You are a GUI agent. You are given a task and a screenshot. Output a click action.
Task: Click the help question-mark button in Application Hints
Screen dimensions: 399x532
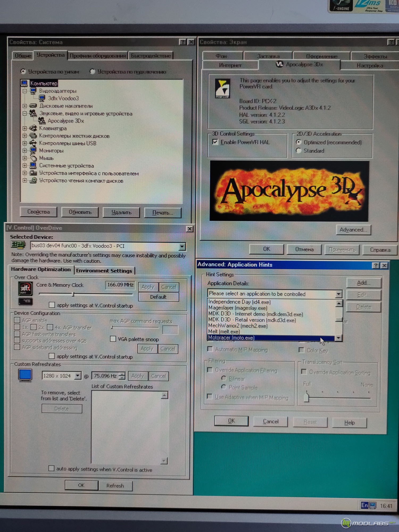376,265
